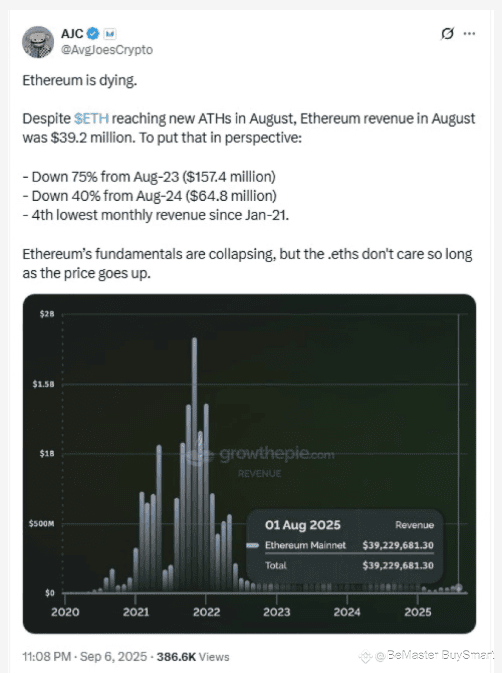Open the @AvgJoesCrypto handle link

[107, 50]
